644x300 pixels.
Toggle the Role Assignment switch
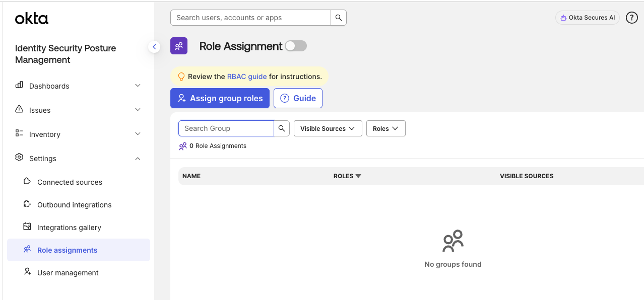tap(296, 46)
